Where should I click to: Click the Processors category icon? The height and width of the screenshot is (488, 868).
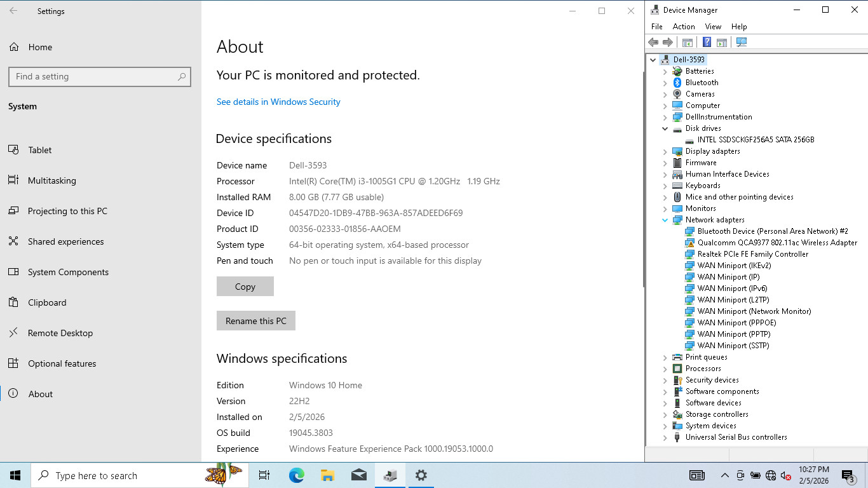click(677, 369)
